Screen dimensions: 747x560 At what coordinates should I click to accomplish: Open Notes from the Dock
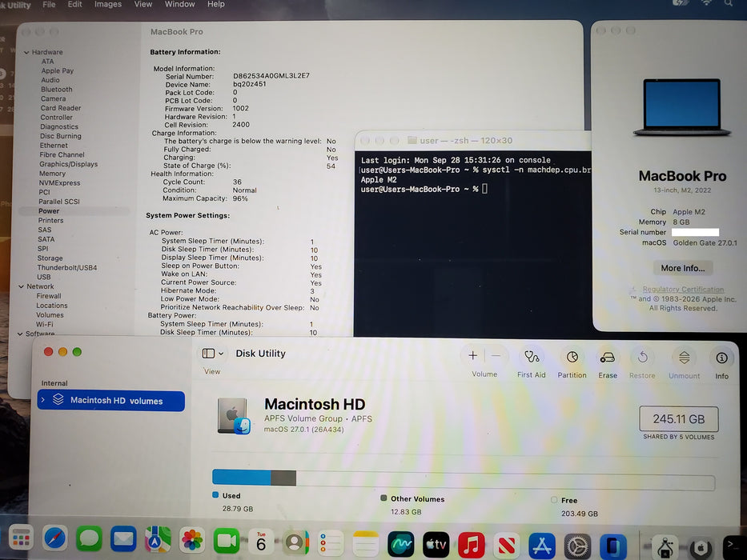coord(365,543)
